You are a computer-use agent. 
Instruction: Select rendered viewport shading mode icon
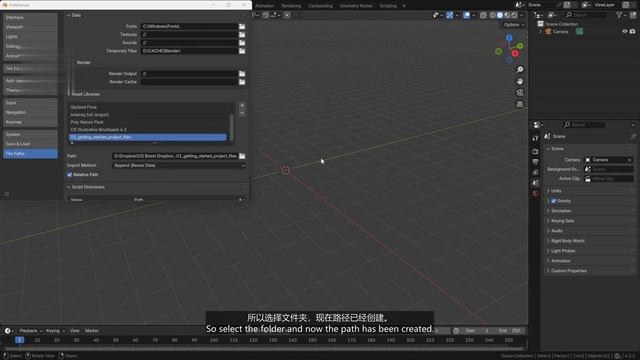tap(514, 15)
